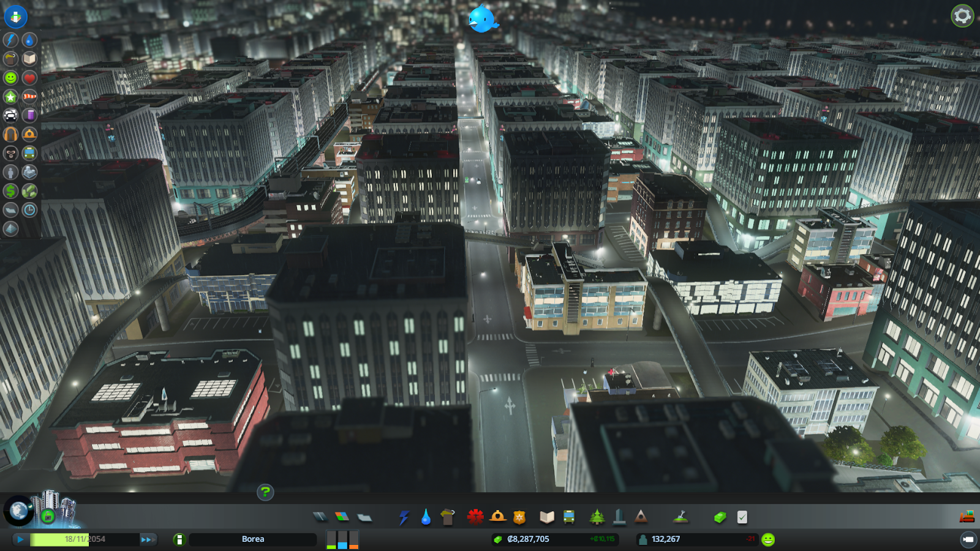Open the levels green house info view
Viewport: 980px width, 551px height.
10,97
